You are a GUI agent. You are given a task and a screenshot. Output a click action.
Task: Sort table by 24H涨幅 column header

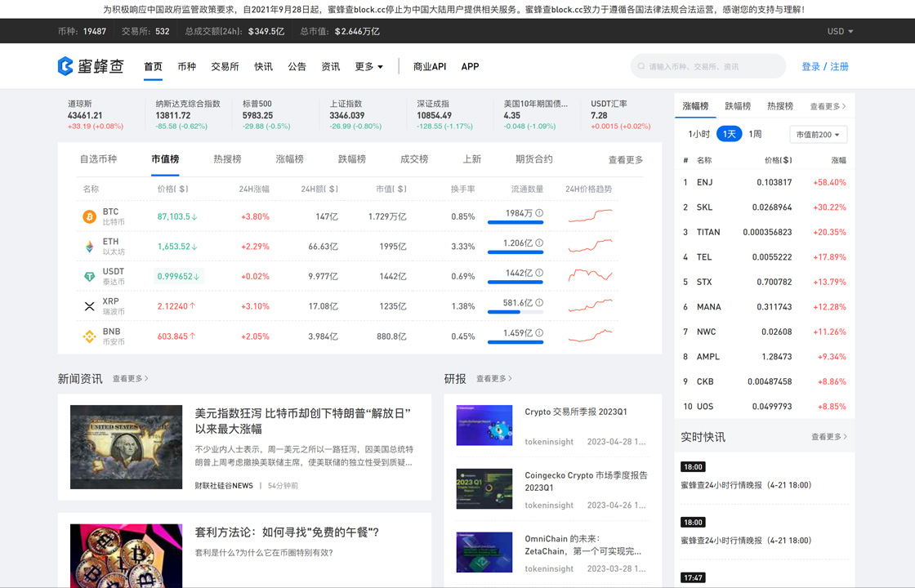[x=254, y=189]
